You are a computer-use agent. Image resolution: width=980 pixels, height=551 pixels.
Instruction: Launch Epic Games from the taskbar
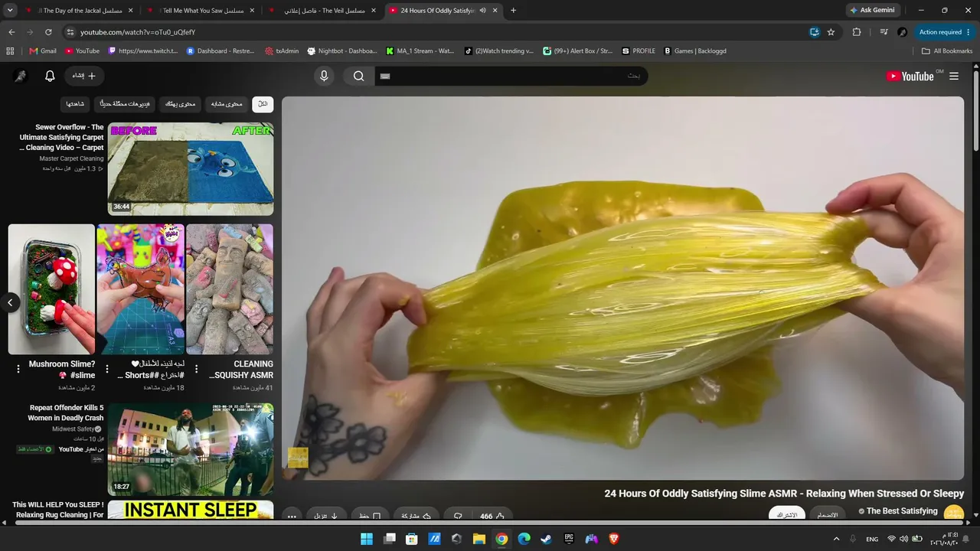(569, 539)
